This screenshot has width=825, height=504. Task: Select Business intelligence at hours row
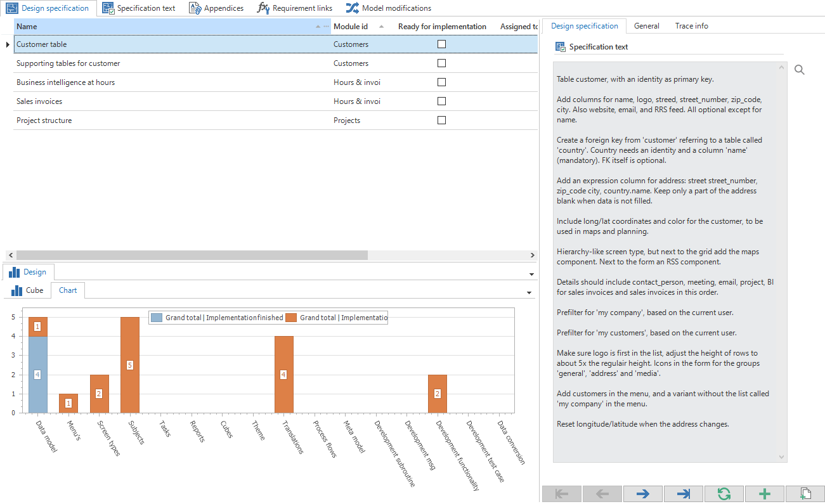(66, 82)
